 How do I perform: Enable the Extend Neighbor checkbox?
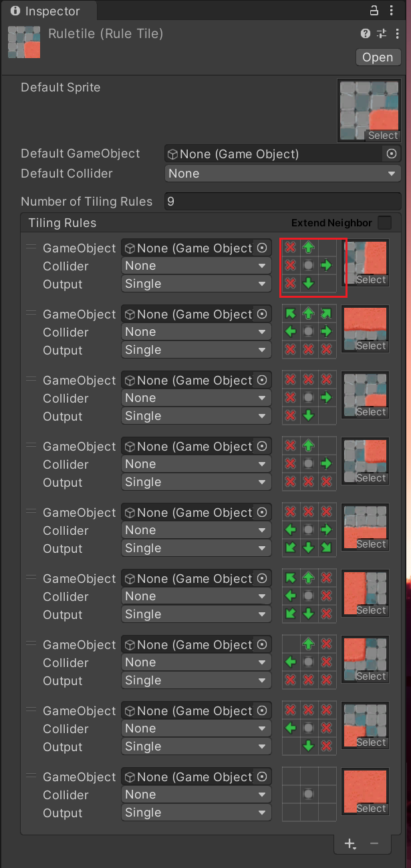click(384, 222)
